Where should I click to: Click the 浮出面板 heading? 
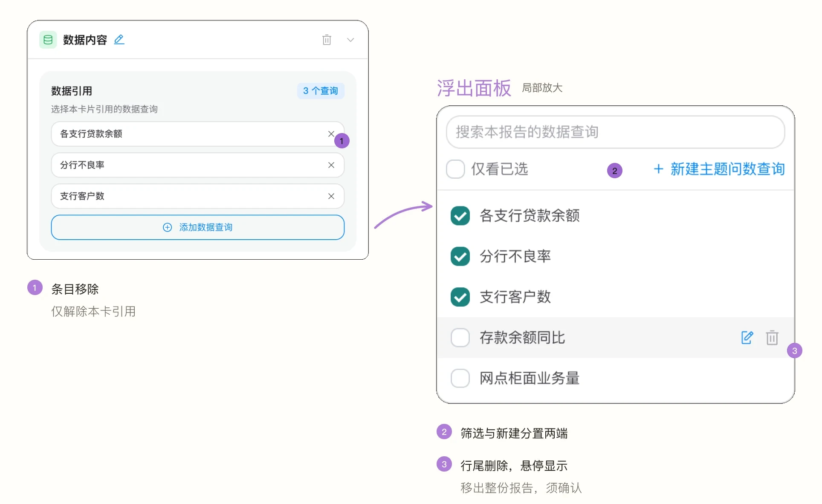[474, 88]
